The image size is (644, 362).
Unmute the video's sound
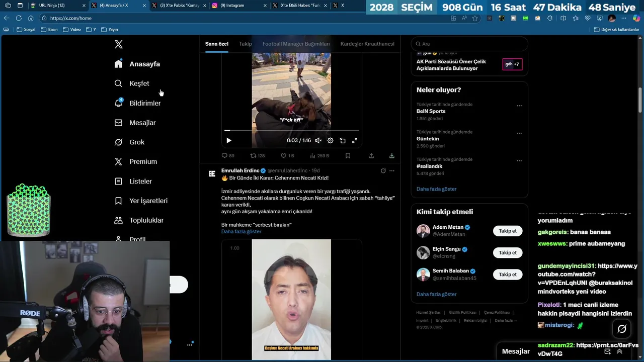[x=318, y=141]
